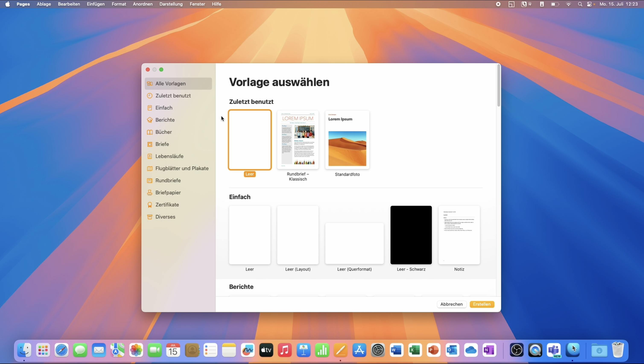Select the "Lebensläufe" sidebar category
The width and height of the screenshot is (644, 364).
pyautogui.click(x=169, y=156)
